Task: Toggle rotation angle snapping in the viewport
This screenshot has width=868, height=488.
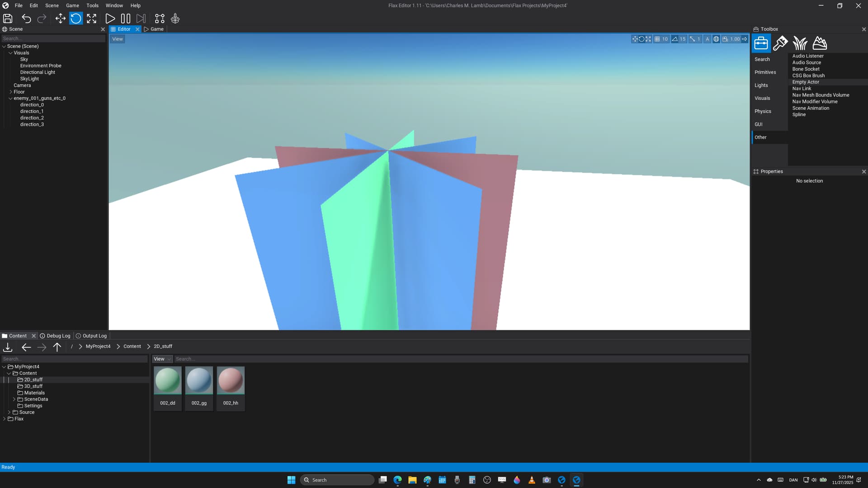Action: pyautogui.click(x=675, y=39)
